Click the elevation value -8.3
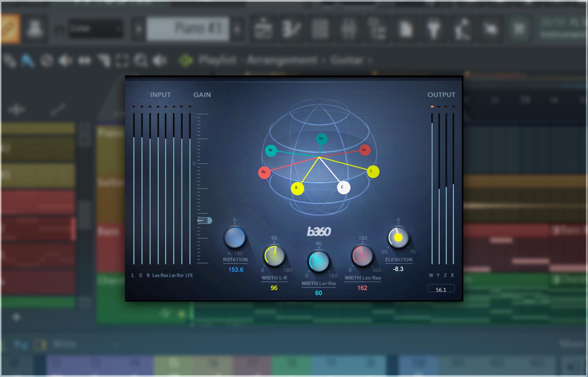This screenshot has width=588, height=377. (x=398, y=269)
